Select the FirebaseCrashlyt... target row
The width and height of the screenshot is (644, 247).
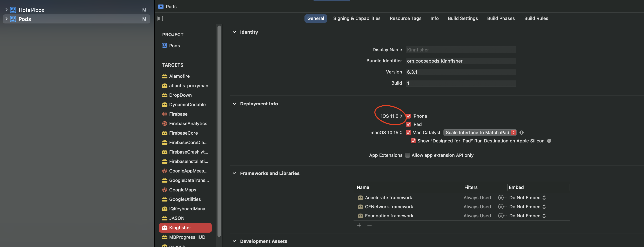185,152
